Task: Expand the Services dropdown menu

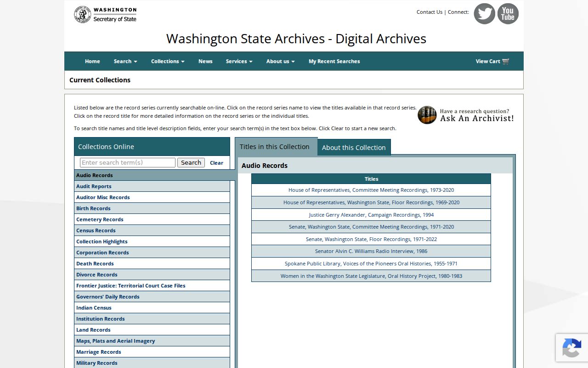Action: click(239, 61)
